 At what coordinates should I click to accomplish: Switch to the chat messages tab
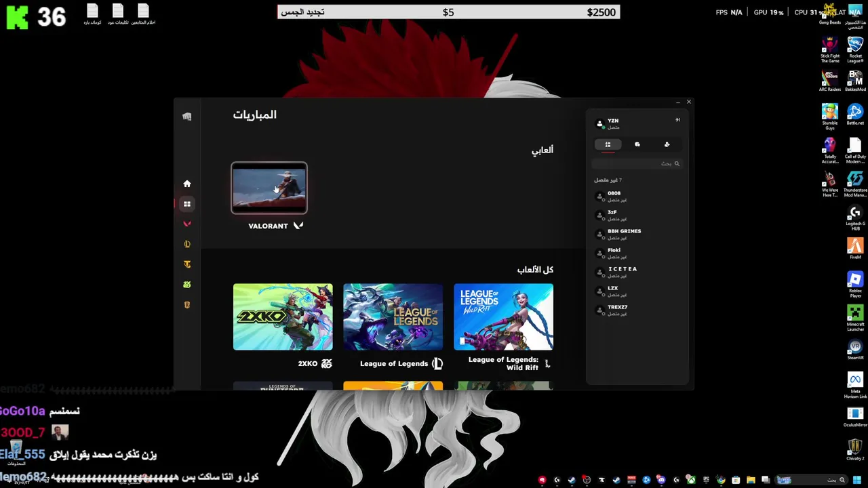click(637, 144)
